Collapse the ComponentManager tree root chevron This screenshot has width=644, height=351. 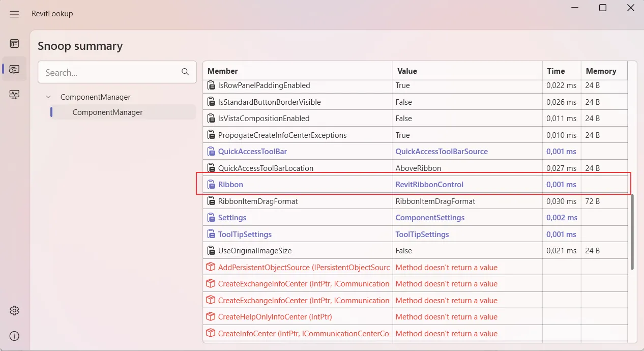48,97
